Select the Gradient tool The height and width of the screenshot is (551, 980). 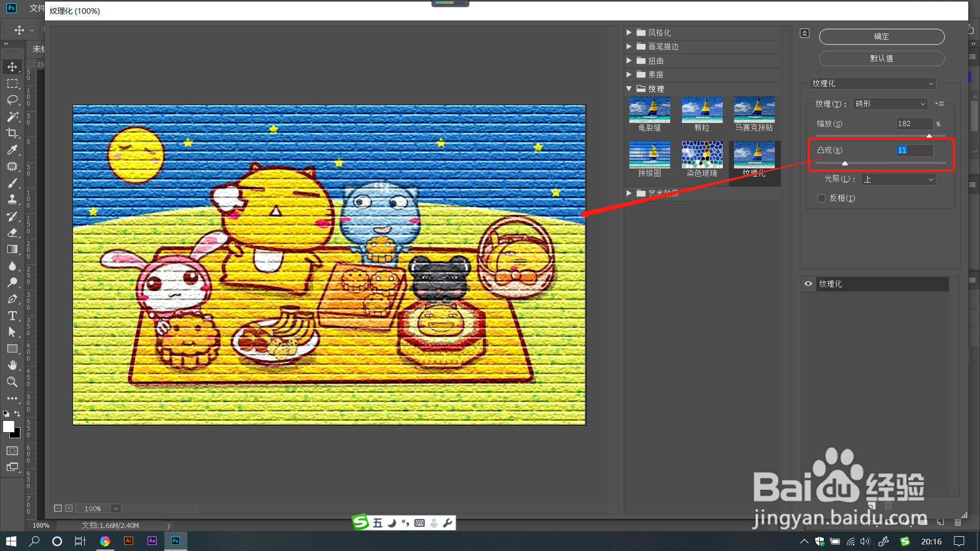coord(12,249)
